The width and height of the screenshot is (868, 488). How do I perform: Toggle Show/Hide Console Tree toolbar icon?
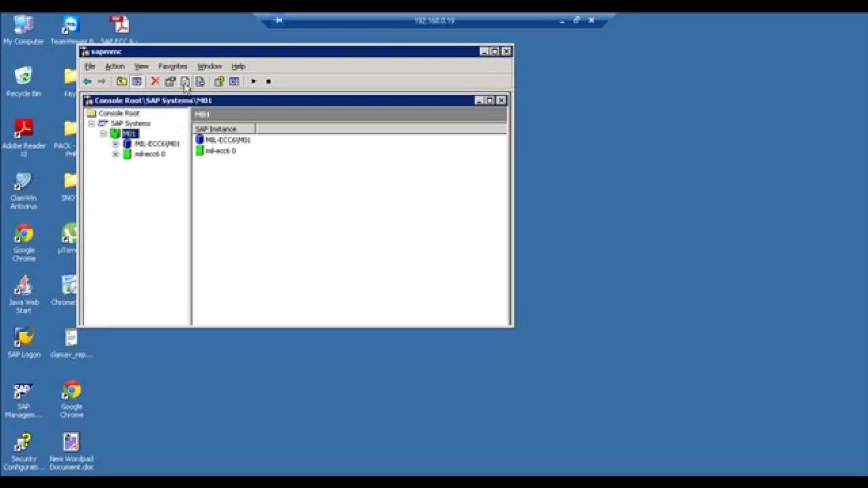coord(136,81)
